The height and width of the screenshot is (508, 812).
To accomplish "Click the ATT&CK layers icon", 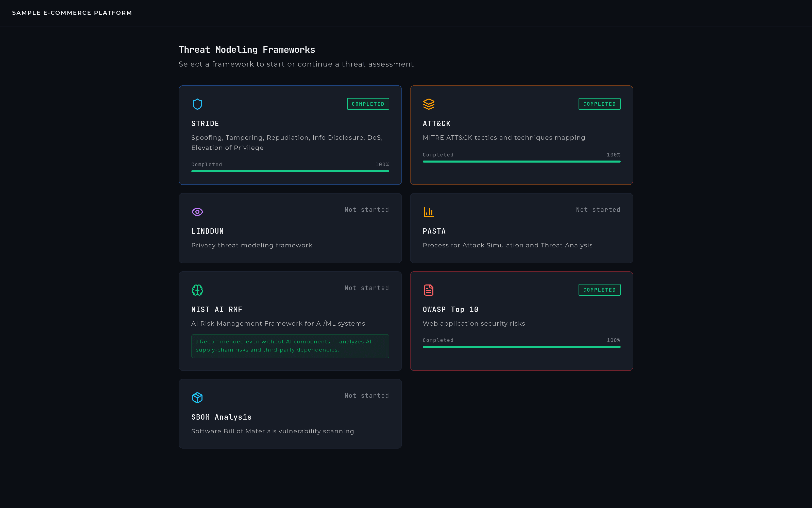I will click(429, 104).
